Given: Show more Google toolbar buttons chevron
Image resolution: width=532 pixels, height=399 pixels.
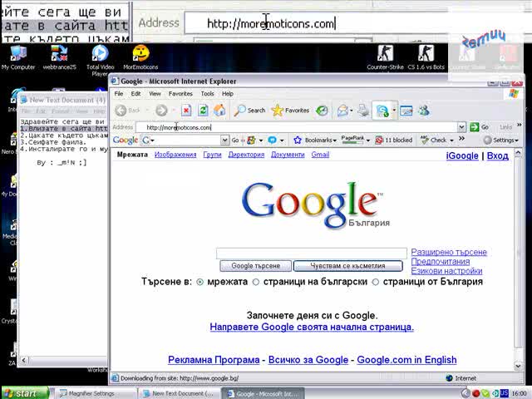Looking at the screenshot, I should click(462, 139).
